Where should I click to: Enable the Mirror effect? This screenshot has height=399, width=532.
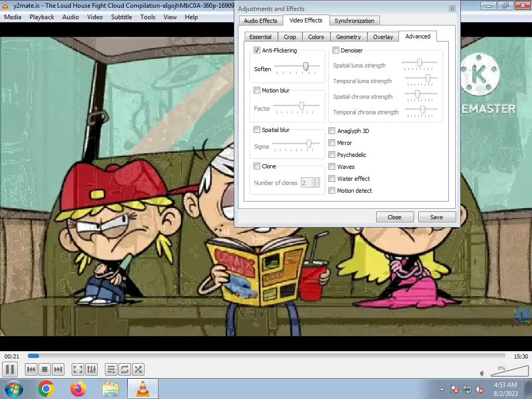332,143
